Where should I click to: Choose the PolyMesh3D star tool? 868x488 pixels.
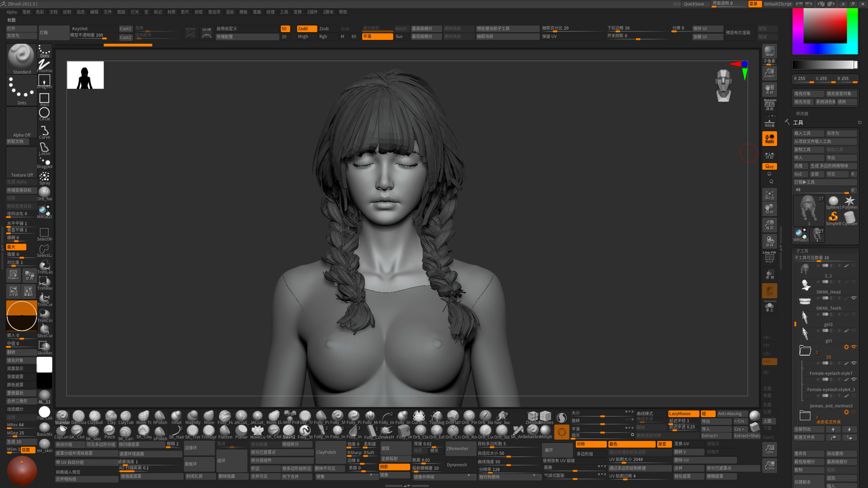[850, 203]
